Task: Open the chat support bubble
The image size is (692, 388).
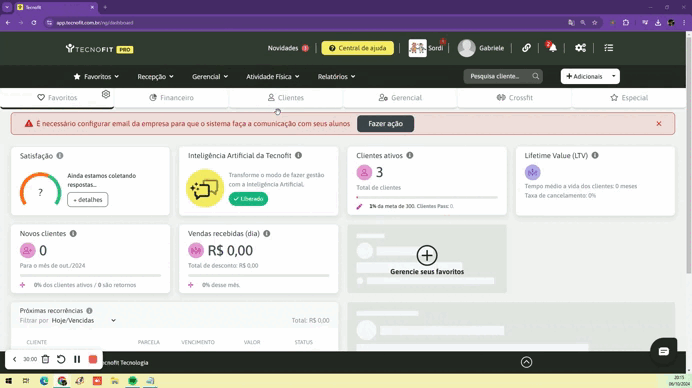Action: (663, 351)
